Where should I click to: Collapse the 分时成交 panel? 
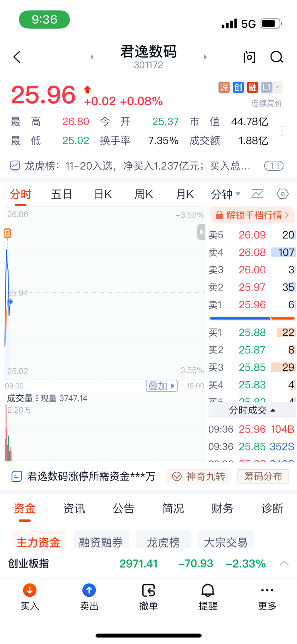point(252,410)
